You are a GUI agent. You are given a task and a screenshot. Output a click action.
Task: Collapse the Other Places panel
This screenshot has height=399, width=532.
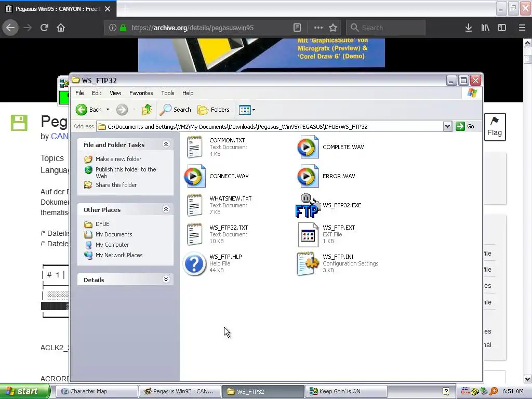click(166, 209)
